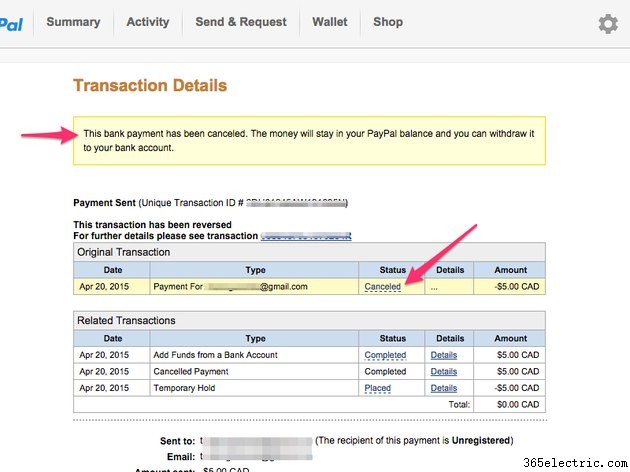Switch to the Wallet tab

pyautogui.click(x=330, y=22)
